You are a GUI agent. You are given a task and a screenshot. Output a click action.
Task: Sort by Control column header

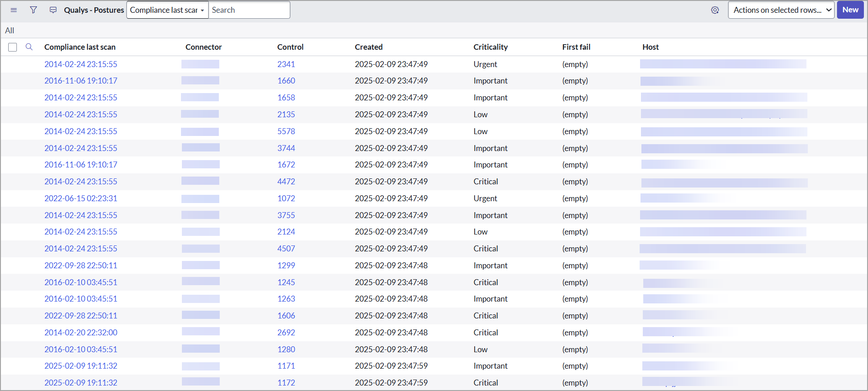[x=290, y=47]
